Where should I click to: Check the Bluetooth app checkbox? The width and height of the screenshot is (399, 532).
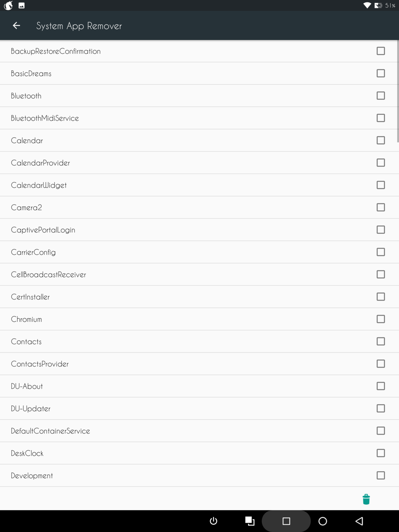tap(381, 96)
